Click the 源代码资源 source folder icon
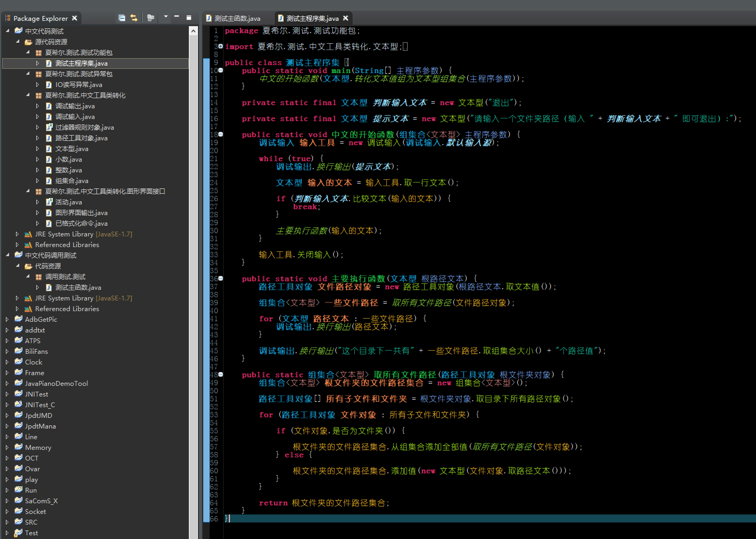The image size is (756, 539). point(29,42)
